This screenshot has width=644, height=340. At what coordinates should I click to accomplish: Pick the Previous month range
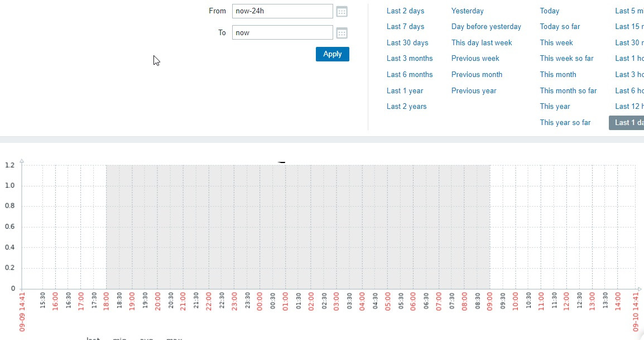(477, 74)
